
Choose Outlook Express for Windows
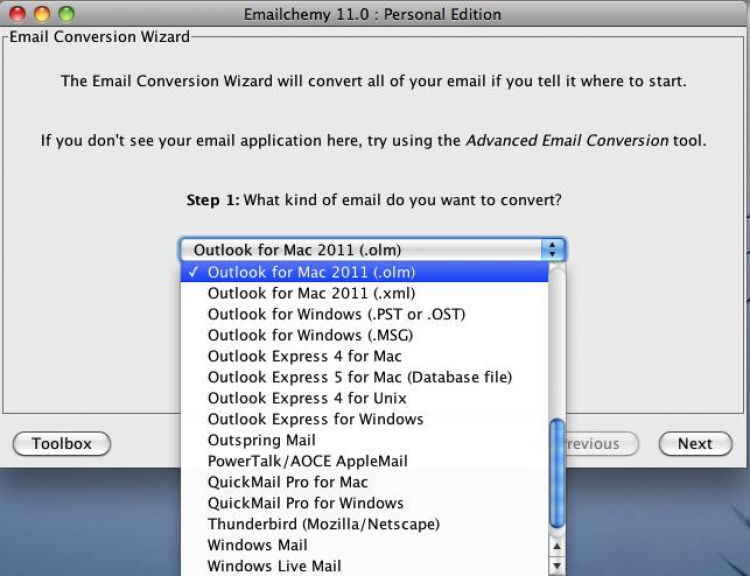pyautogui.click(x=364, y=419)
